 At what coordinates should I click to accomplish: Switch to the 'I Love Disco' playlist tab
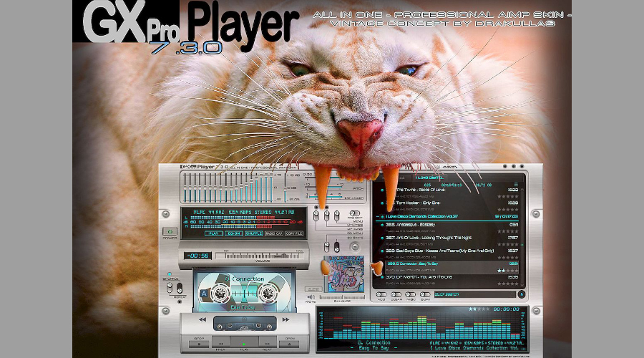point(429,178)
